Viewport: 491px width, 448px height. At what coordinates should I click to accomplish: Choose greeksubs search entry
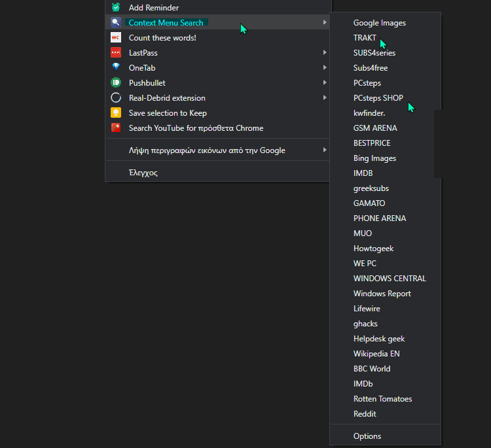[x=386, y=188]
